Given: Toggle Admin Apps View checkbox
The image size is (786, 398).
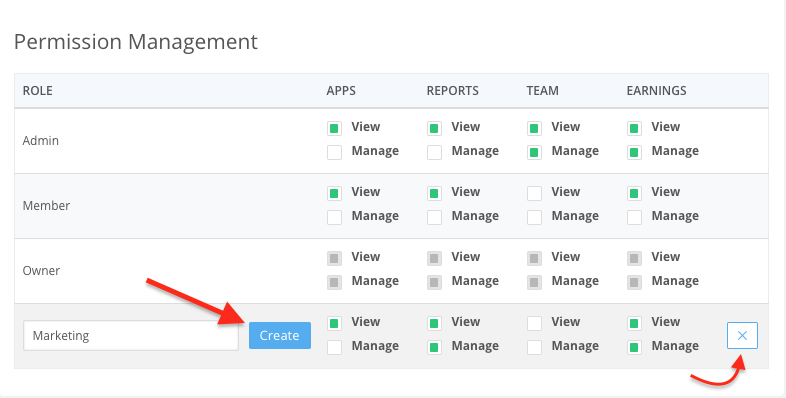Looking at the screenshot, I should click(334, 128).
